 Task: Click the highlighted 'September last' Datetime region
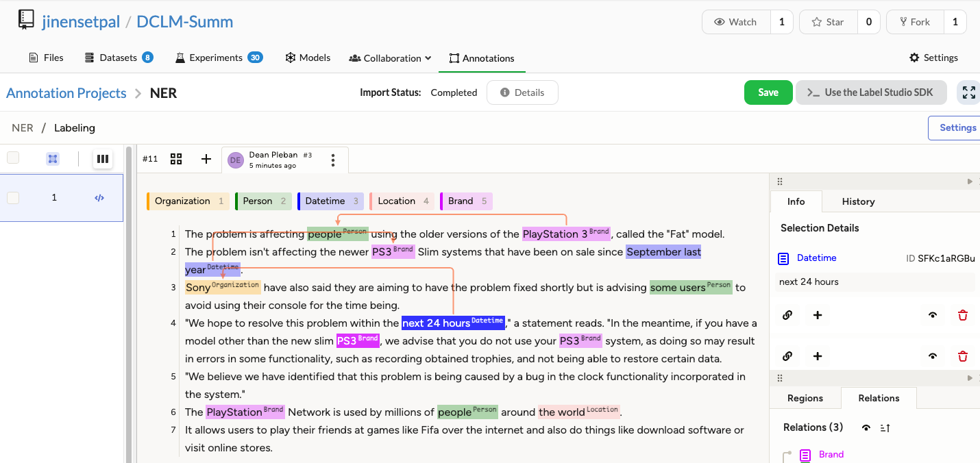(x=663, y=252)
